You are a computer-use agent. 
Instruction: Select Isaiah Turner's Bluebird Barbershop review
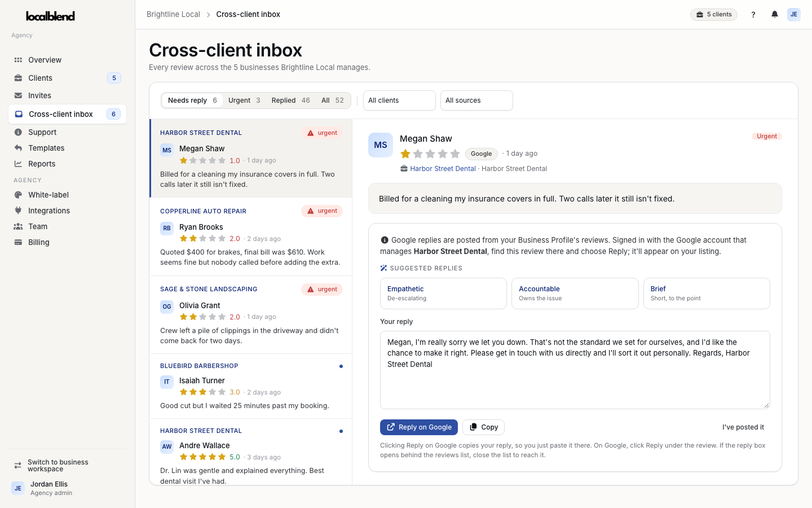[x=251, y=387]
